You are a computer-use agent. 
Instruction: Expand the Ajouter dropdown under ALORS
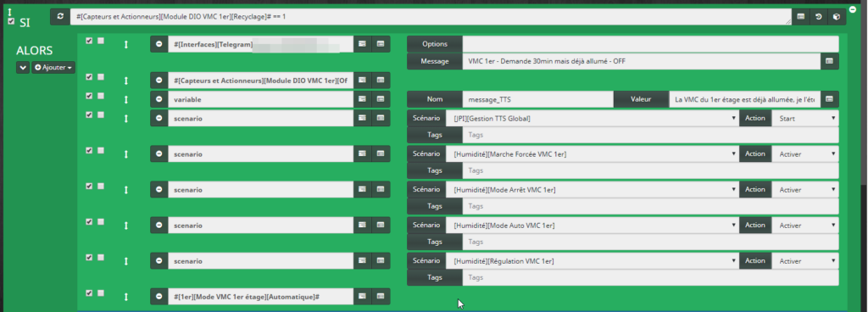(53, 68)
